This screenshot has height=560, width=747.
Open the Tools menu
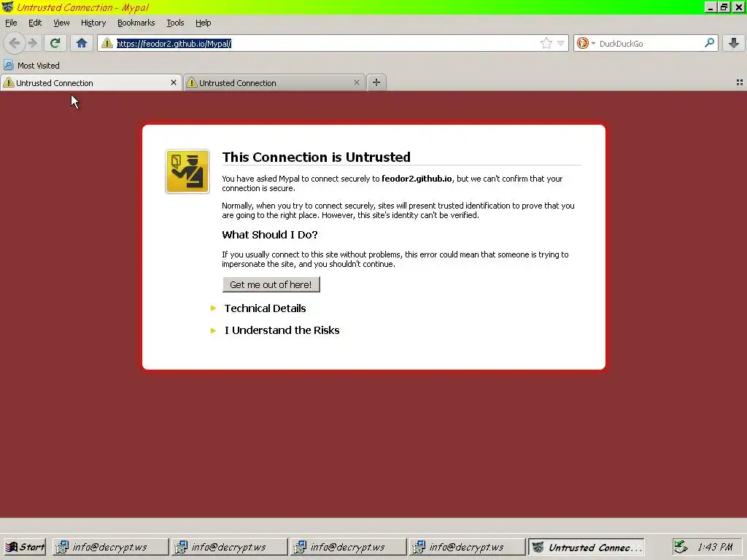(175, 23)
